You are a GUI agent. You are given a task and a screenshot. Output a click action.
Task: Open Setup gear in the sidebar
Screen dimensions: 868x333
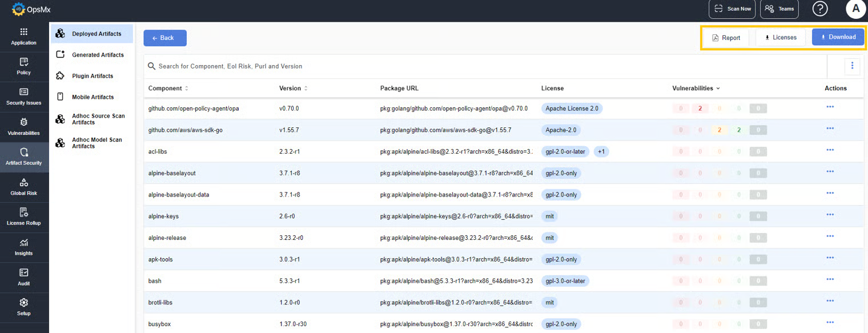point(24,307)
